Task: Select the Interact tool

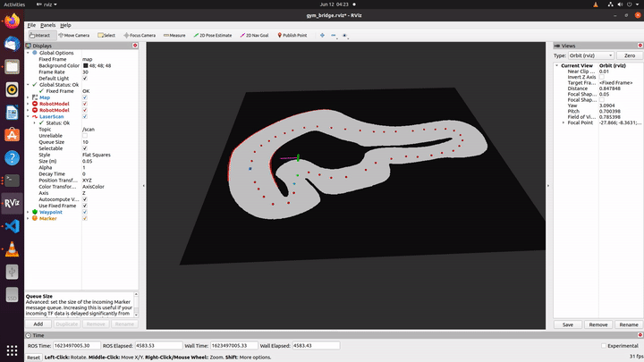Action: coord(40,35)
